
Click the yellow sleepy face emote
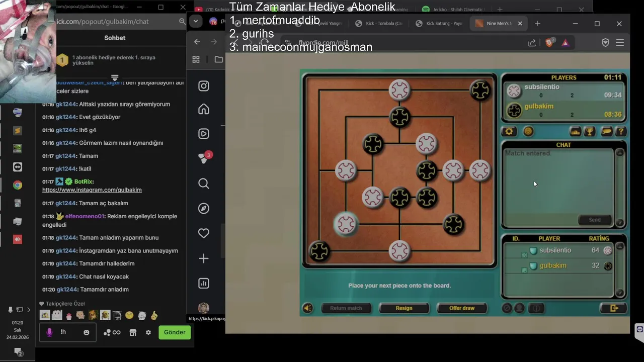(x=129, y=315)
